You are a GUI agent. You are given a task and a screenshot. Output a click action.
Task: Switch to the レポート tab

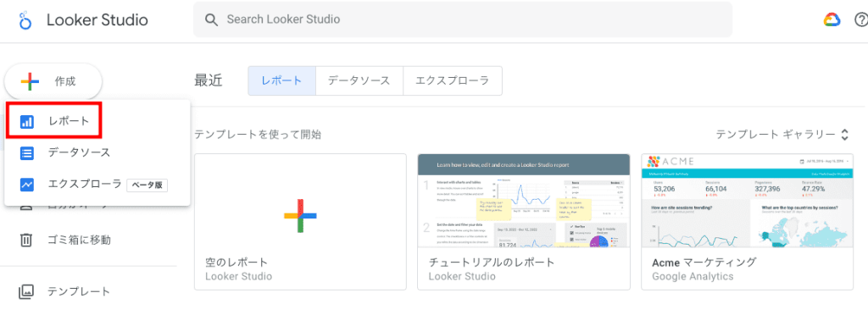pos(281,80)
